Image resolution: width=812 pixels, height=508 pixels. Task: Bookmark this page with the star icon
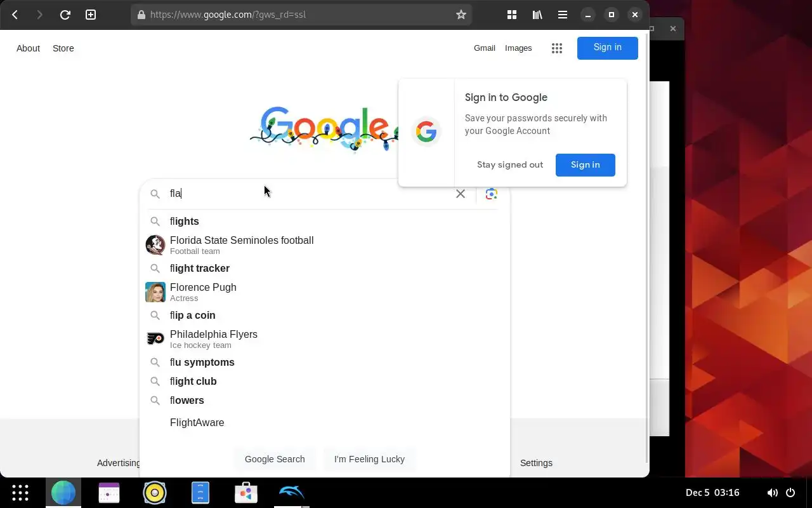[461, 15]
